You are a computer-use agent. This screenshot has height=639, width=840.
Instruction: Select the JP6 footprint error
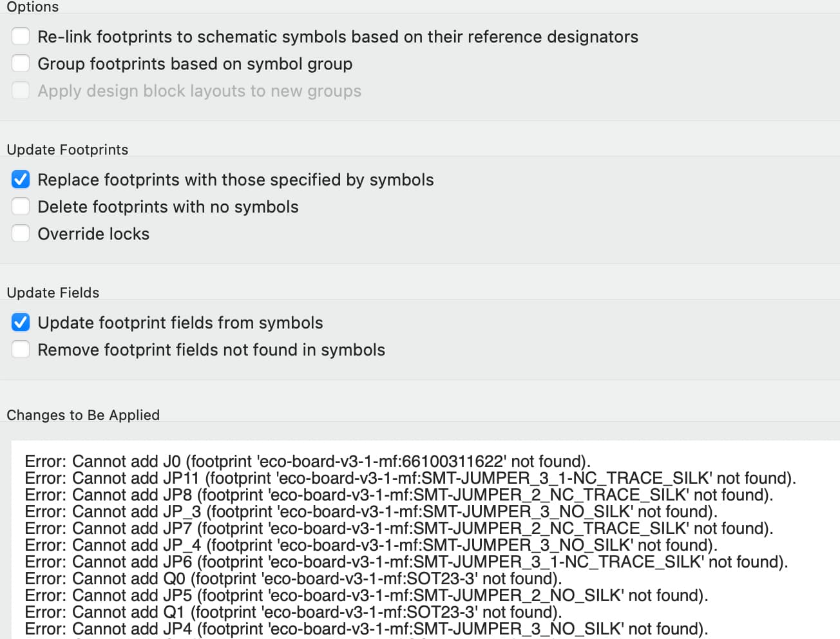point(406,562)
